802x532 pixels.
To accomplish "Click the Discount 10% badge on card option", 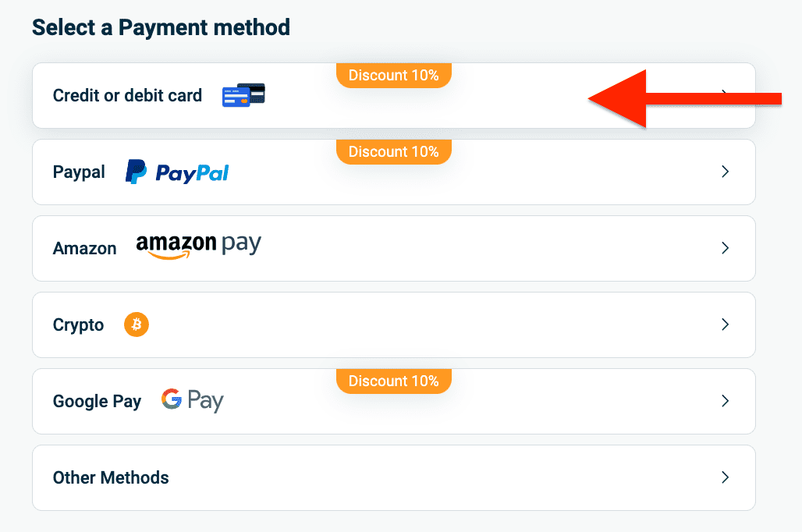I will tap(394, 76).
